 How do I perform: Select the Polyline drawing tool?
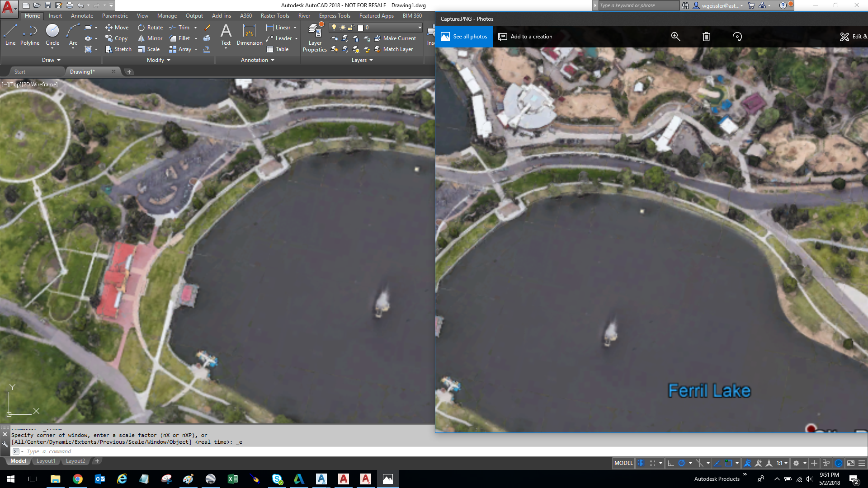[x=30, y=35]
